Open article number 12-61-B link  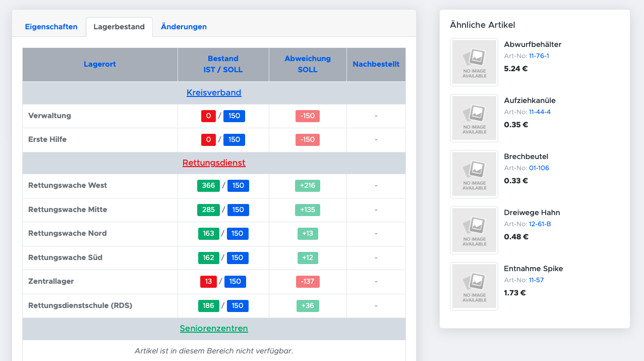540,224
